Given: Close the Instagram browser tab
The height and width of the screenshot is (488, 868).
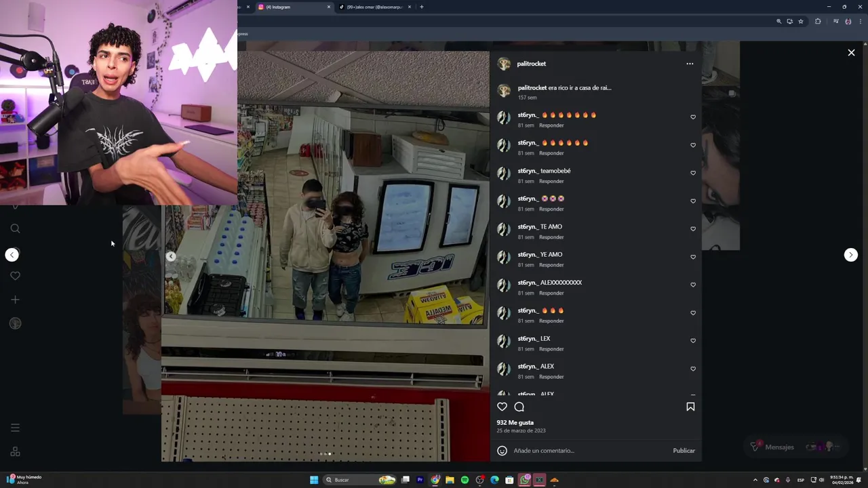Looking at the screenshot, I should click(329, 7).
